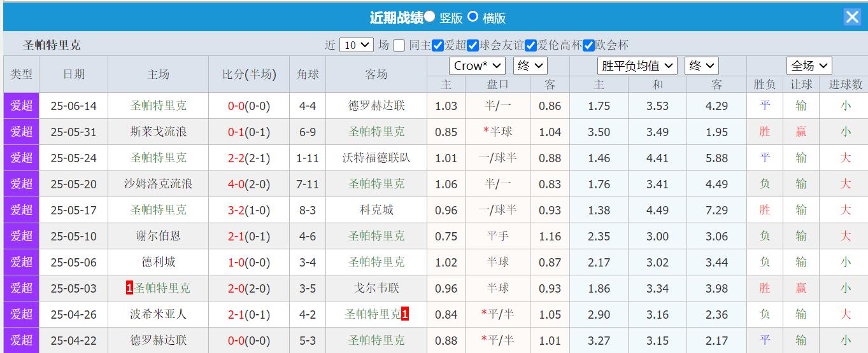This screenshot has height=353, width=868.
Task: Toggle the 欧会杯 checkbox
Action: (589, 45)
